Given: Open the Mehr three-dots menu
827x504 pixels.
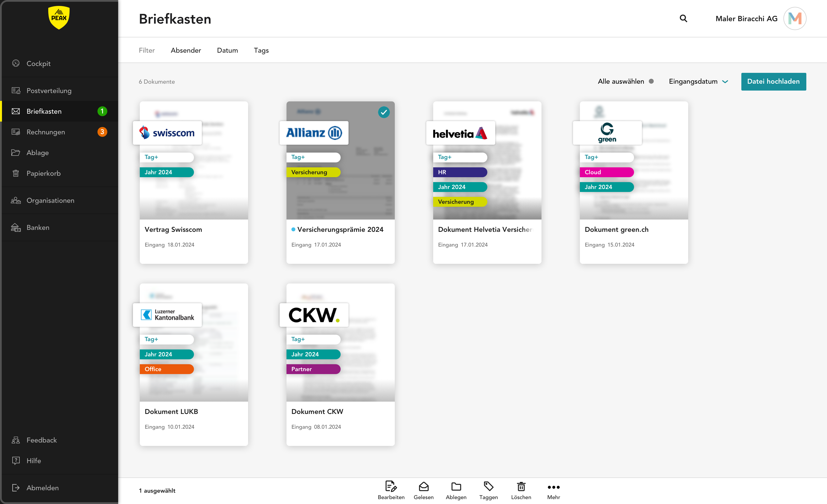Looking at the screenshot, I should click(x=554, y=487).
